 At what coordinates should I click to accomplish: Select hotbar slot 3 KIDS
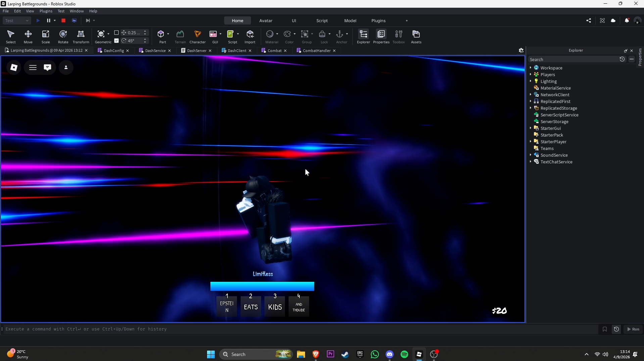point(275,306)
